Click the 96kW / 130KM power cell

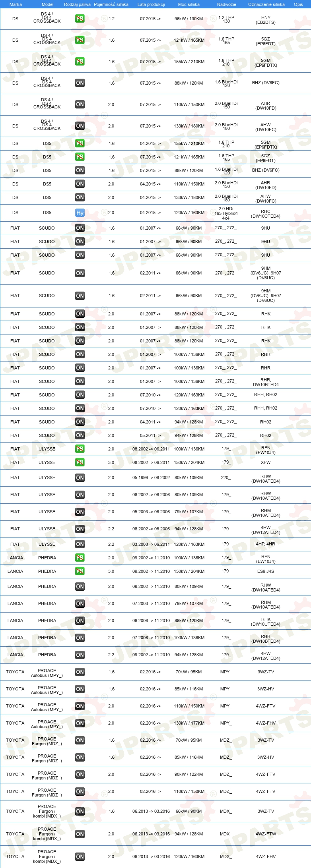pos(189,19)
